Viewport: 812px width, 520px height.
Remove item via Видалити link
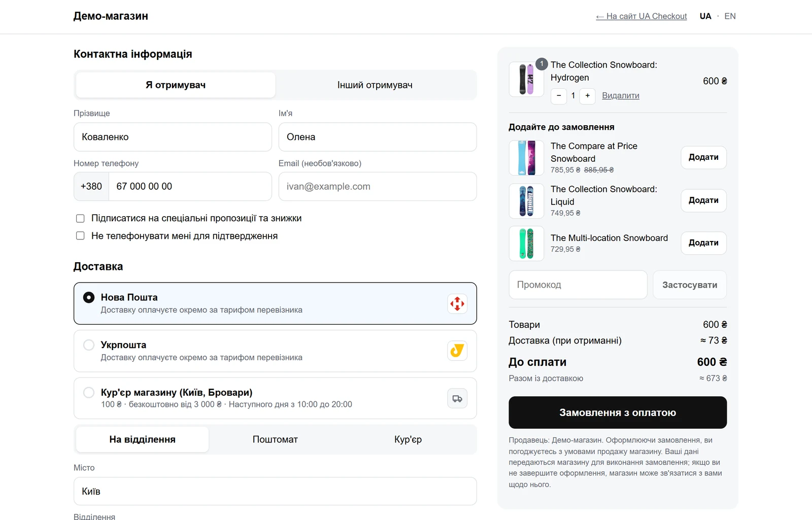621,95
